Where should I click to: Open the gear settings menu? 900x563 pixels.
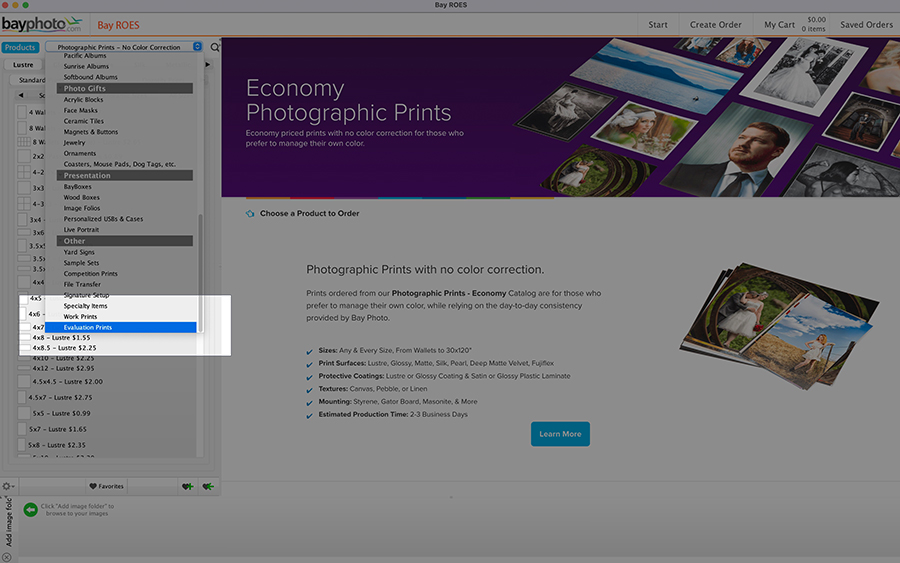pyautogui.click(x=8, y=486)
